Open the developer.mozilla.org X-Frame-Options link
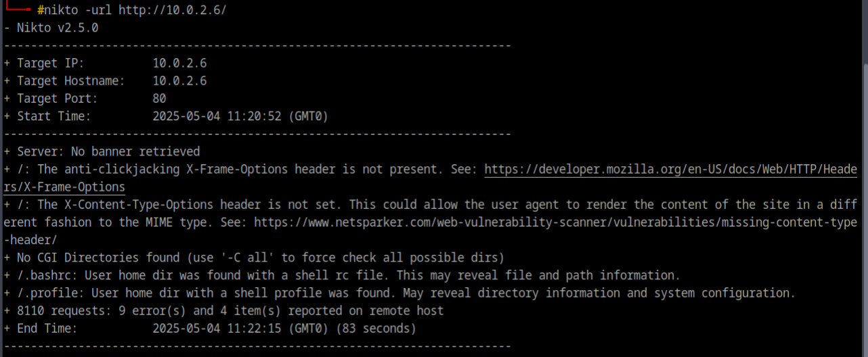The width and height of the screenshot is (868, 357). [670, 169]
